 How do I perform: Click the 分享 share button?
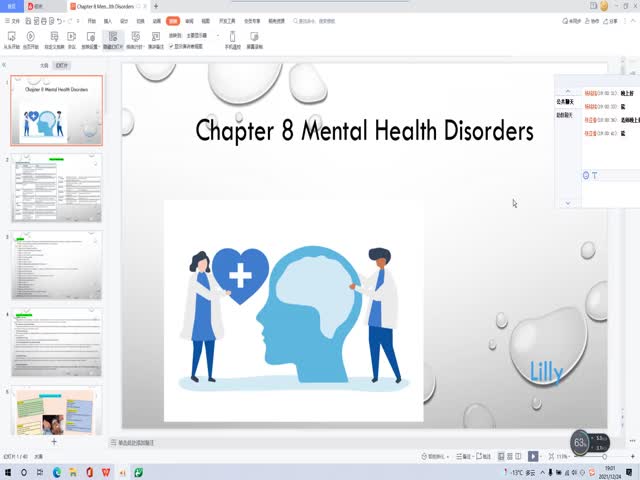coord(610,21)
